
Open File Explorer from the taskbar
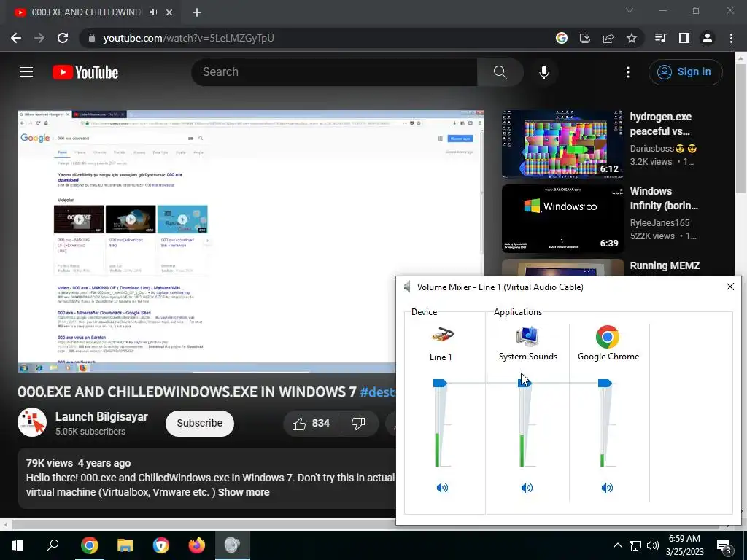(x=125, y=545)
